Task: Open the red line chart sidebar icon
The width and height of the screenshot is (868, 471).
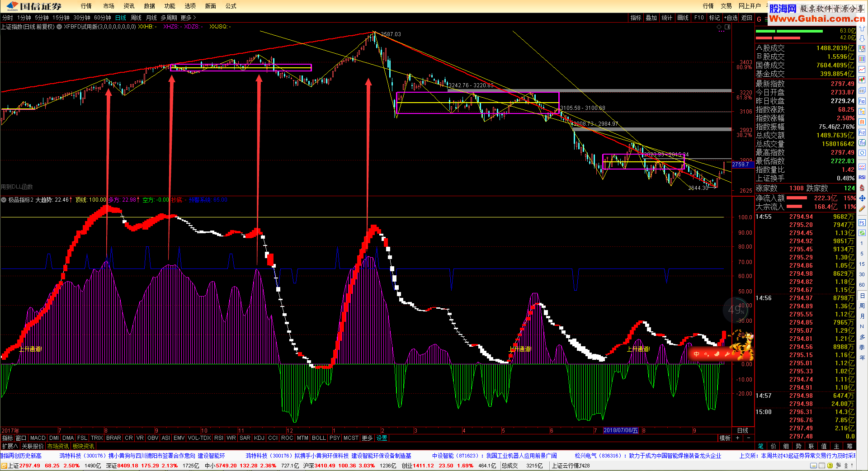Action: pyautogui.click(x=862, y=69)
